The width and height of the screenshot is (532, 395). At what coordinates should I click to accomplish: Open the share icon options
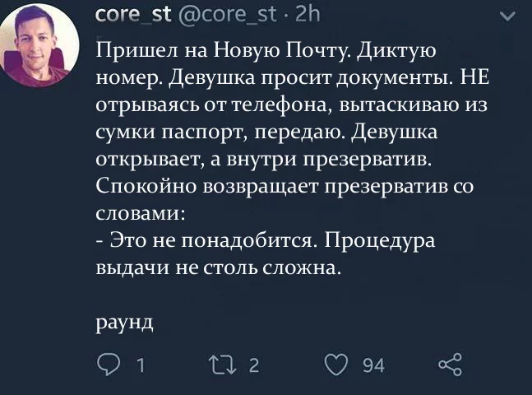[x=450, y=364]
